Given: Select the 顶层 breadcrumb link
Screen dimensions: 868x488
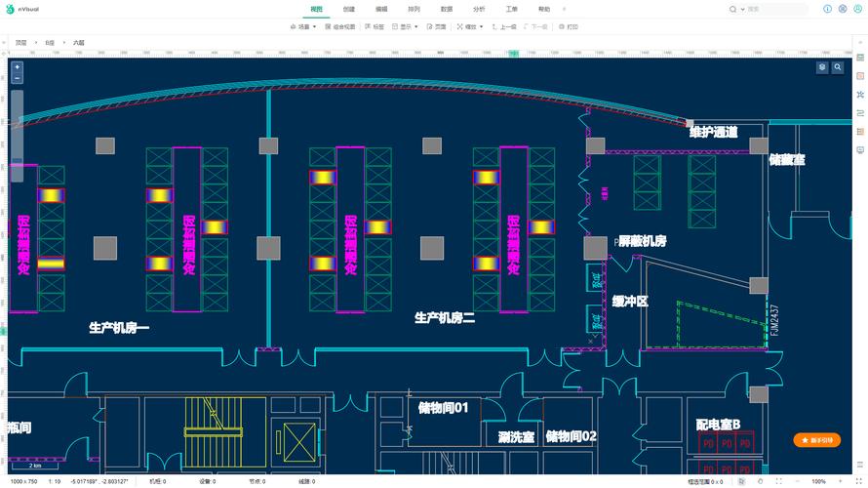Looking at the screenshot, I should (21, 43).
